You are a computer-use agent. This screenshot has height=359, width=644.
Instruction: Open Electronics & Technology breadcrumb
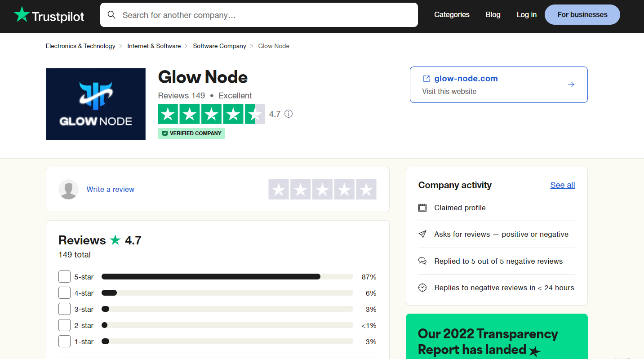80,46
